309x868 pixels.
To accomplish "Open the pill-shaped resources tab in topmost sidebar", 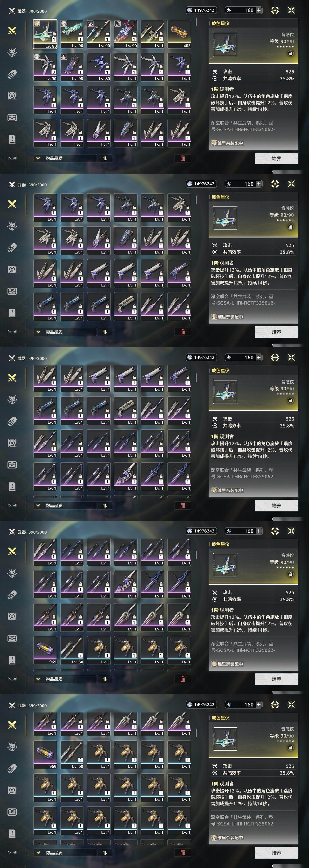I will [12, 74].
